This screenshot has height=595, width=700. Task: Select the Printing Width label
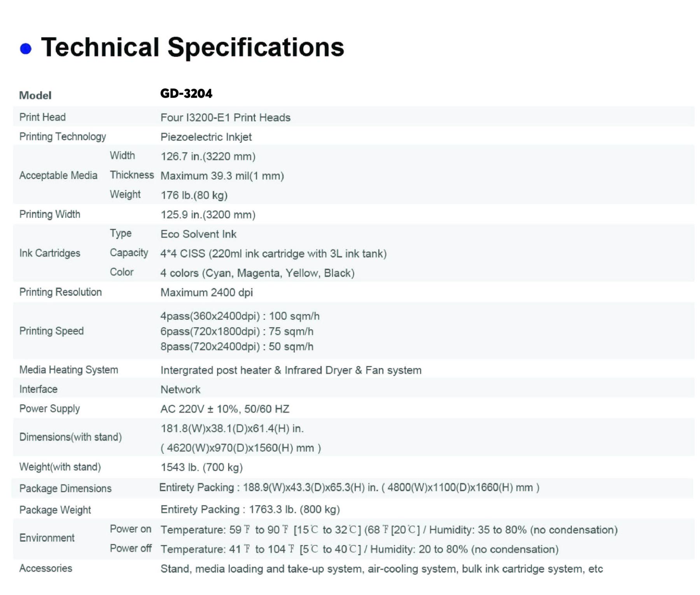[50, 214]
